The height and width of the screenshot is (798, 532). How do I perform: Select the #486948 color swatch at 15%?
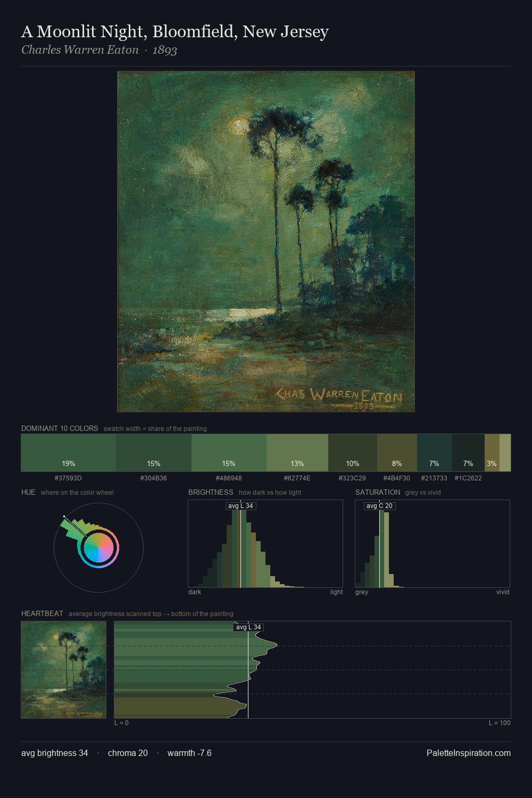229,453
